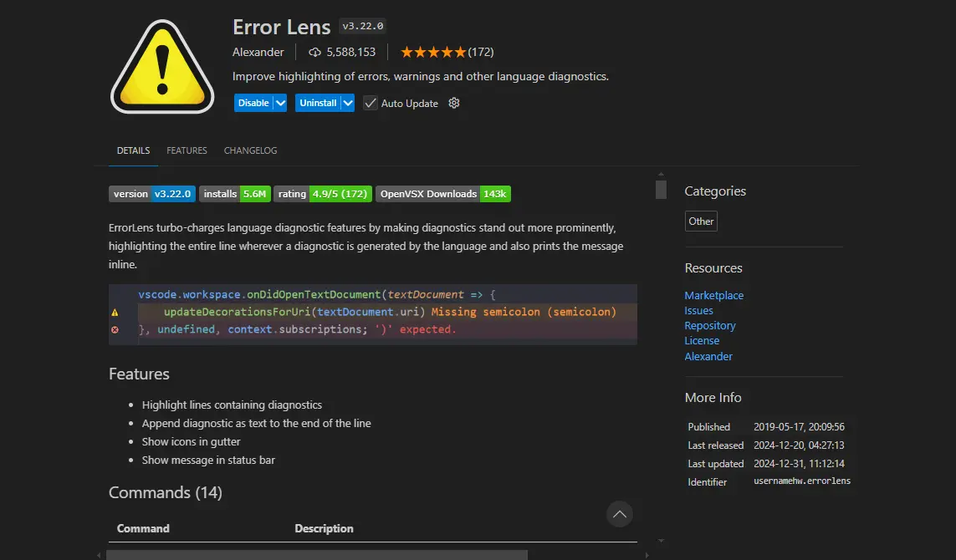The image size is (956, 560).
Task: Click 'Highlight lines containing diagnostics' text
Action: pyautogui.click(x=232, y=405)
